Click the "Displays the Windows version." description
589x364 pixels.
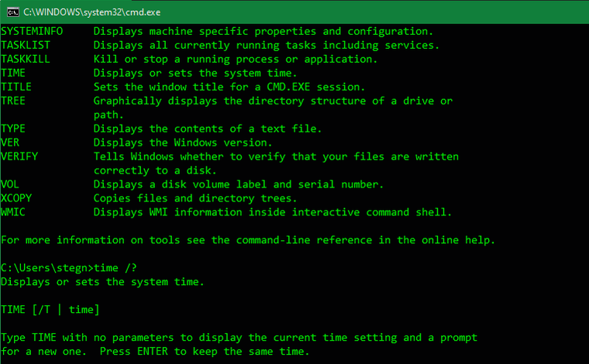click(183, 143)
